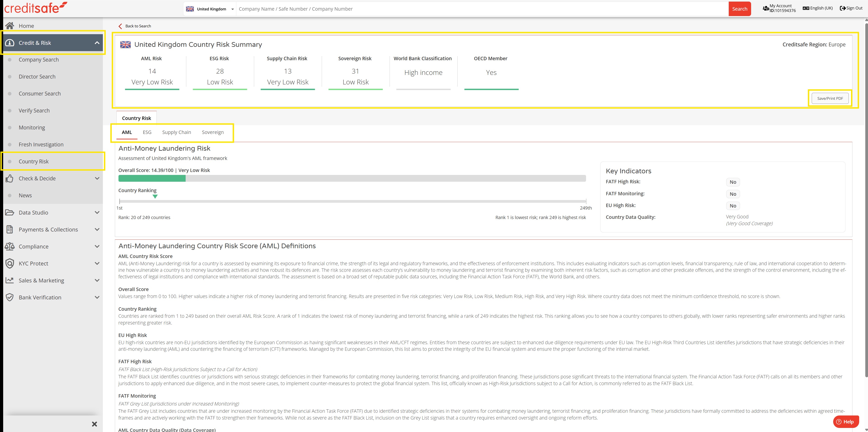Click the Bank Verification shield-check icon
The image size is (868, 432).
[9, 297]
